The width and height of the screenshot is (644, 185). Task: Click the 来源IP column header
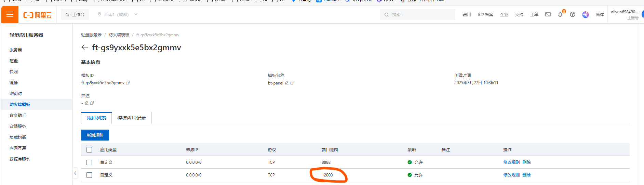click(x=192, y=150)
